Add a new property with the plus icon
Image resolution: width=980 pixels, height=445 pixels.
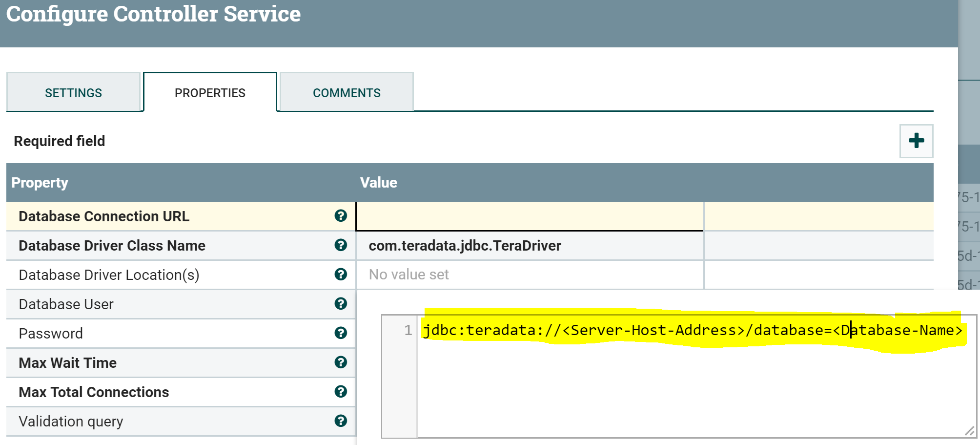coord(916,141)
